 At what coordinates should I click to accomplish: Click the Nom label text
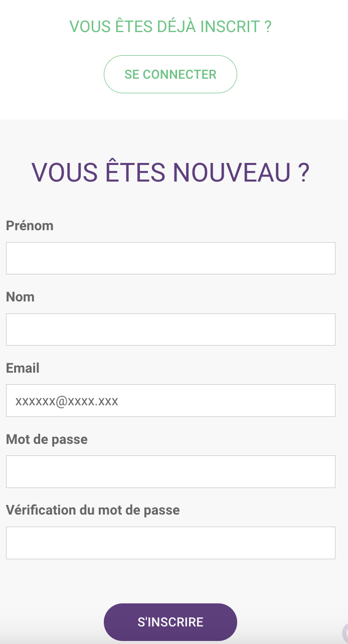(x=20, y=297)
